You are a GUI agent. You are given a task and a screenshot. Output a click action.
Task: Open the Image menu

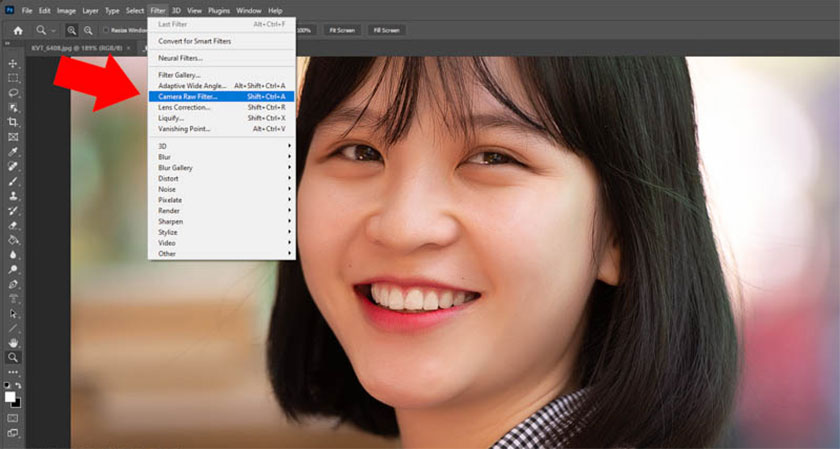coord(66,11)
